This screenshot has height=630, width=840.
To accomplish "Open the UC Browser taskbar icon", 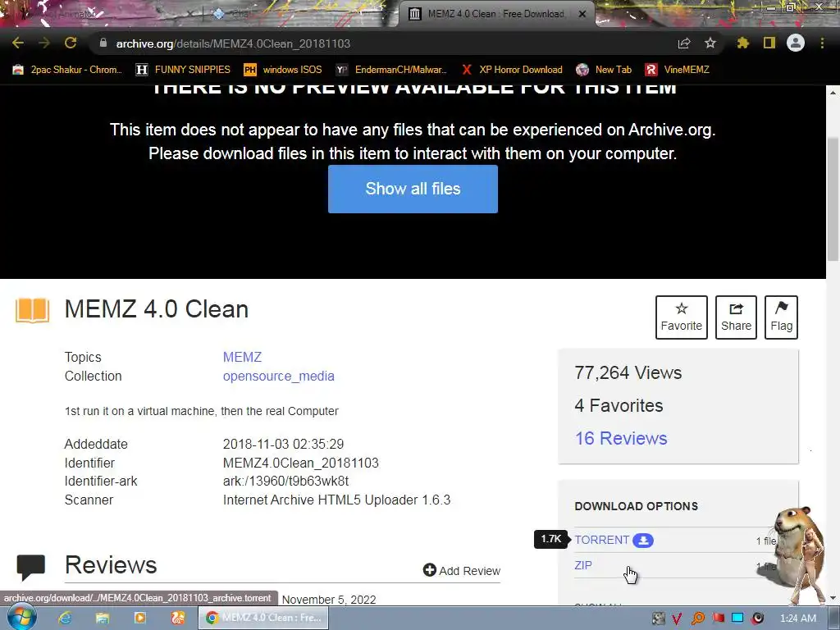I will 178,619.
